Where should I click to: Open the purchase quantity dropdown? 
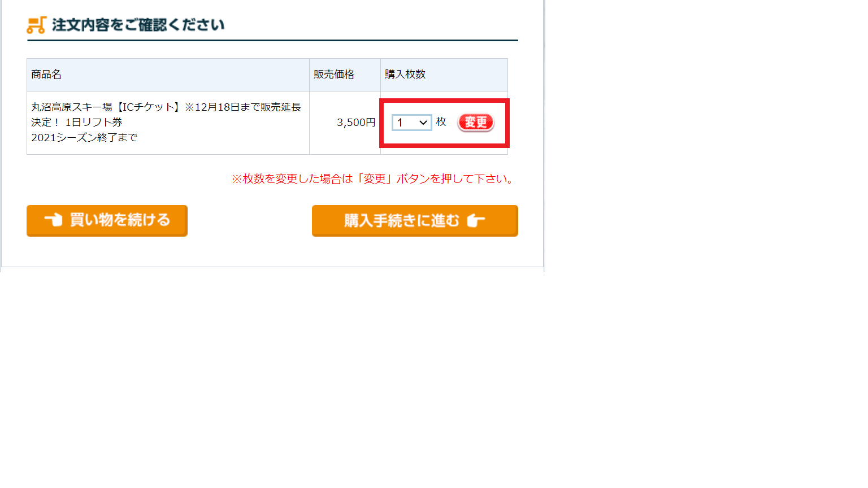coord(411,123)
